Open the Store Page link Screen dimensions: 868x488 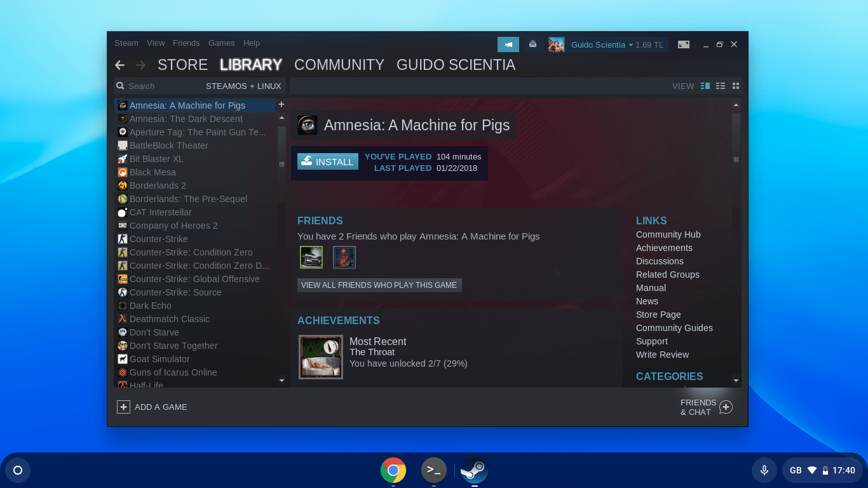(x=658, y=315)
